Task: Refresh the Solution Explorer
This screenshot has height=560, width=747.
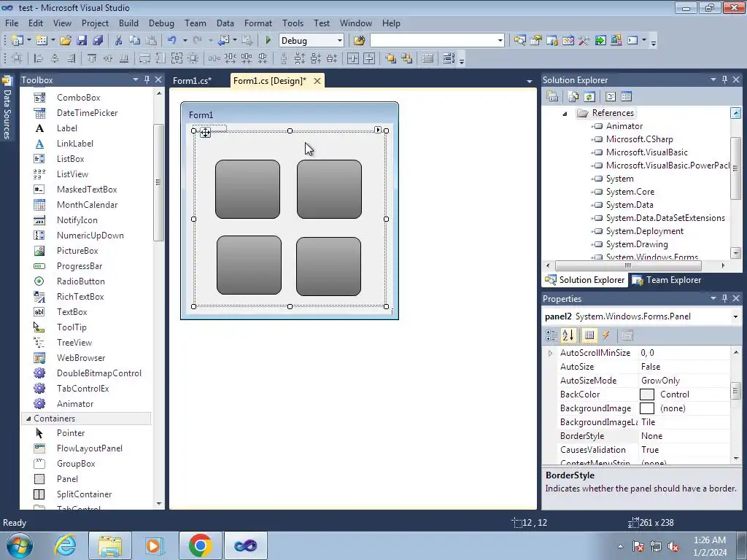Action: pos(589,97)
